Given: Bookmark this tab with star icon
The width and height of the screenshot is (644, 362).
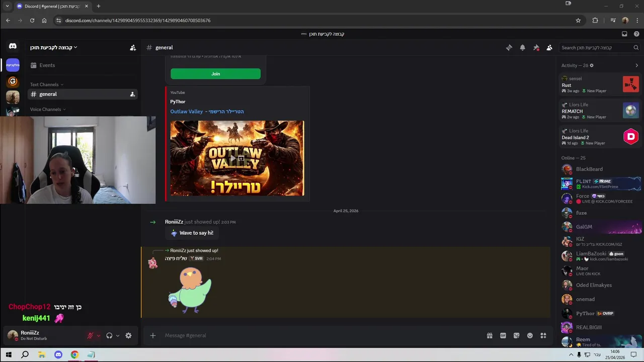Looking at the screenshot, I should coord(578,21).
